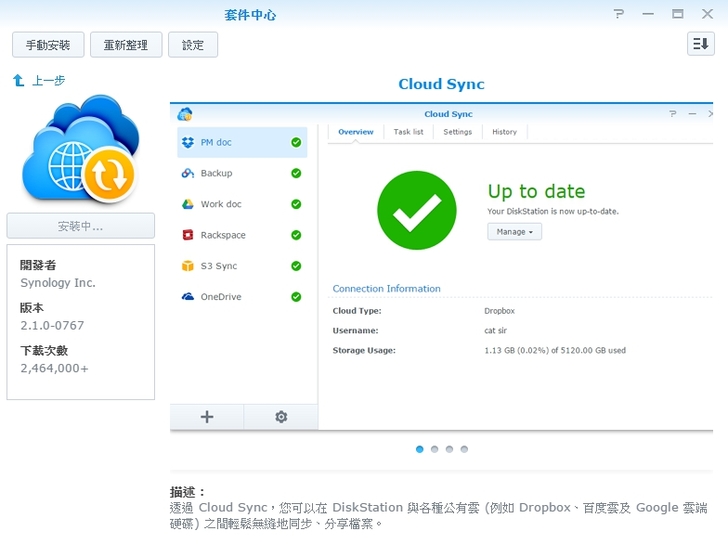Click the Google Drive icon beside Work doc

coord(188,204)
